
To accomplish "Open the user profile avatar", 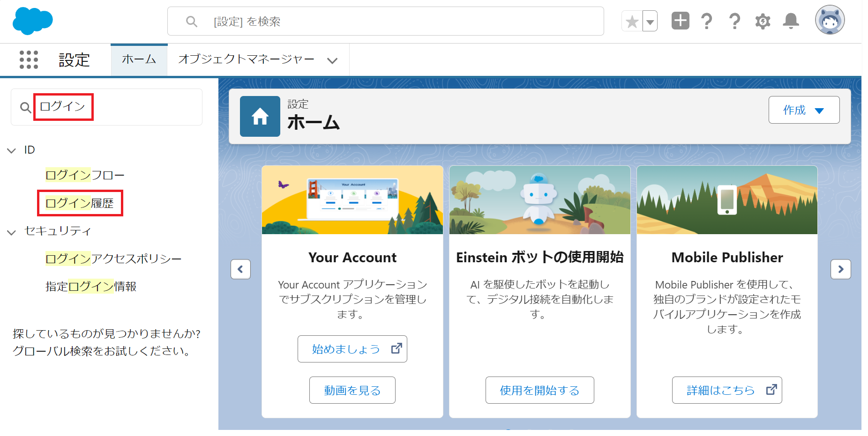I will point(829,21).
